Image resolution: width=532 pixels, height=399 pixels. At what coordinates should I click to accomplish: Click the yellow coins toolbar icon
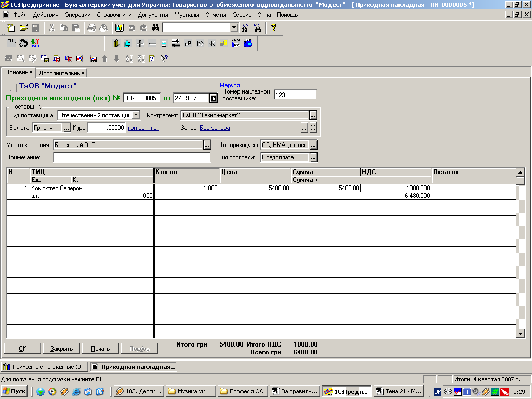tap(223, 44)
